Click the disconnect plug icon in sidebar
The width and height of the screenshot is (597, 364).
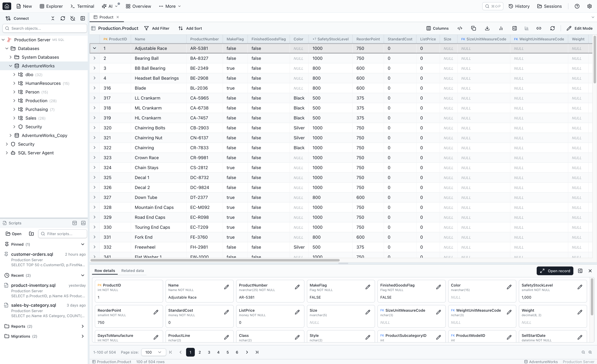73,18
